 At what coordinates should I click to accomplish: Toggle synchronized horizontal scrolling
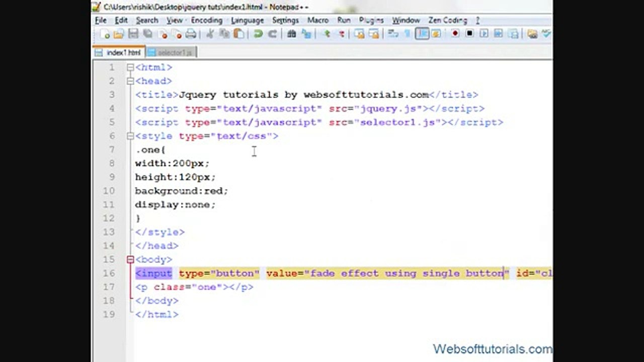(x=374, y=34)
